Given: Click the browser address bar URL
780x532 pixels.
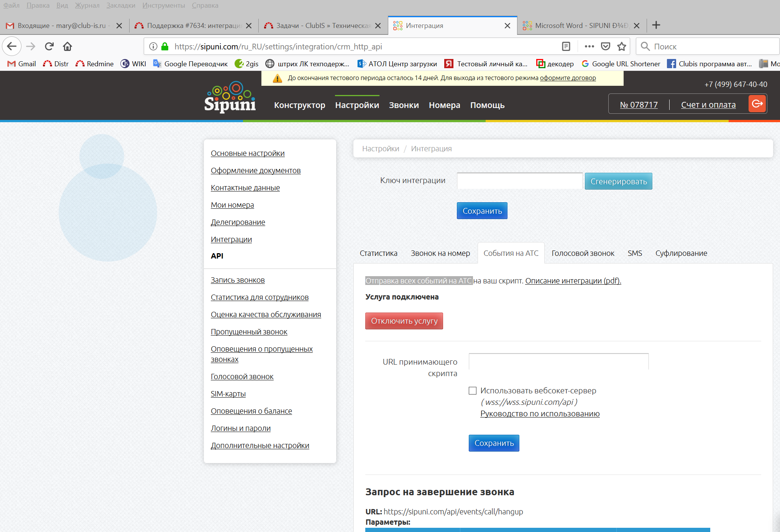Looking at the screenshot, I should [x=278, y=46].
